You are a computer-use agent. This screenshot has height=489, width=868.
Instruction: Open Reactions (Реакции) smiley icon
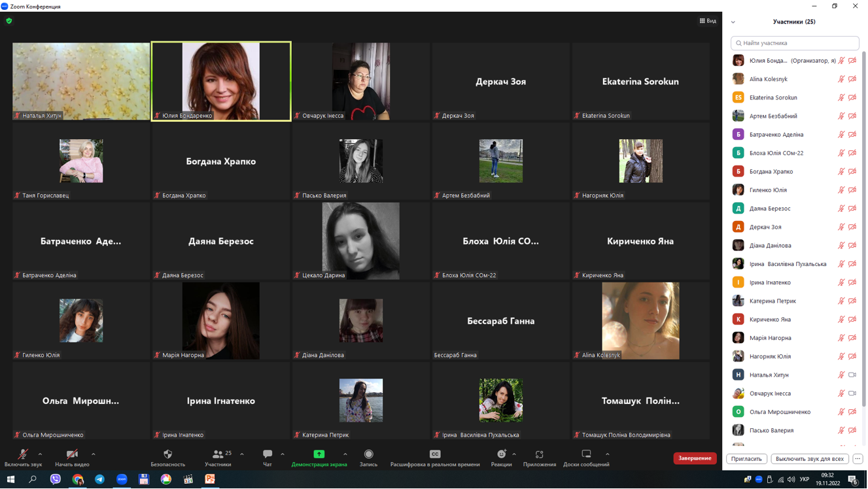click(501, 454)
